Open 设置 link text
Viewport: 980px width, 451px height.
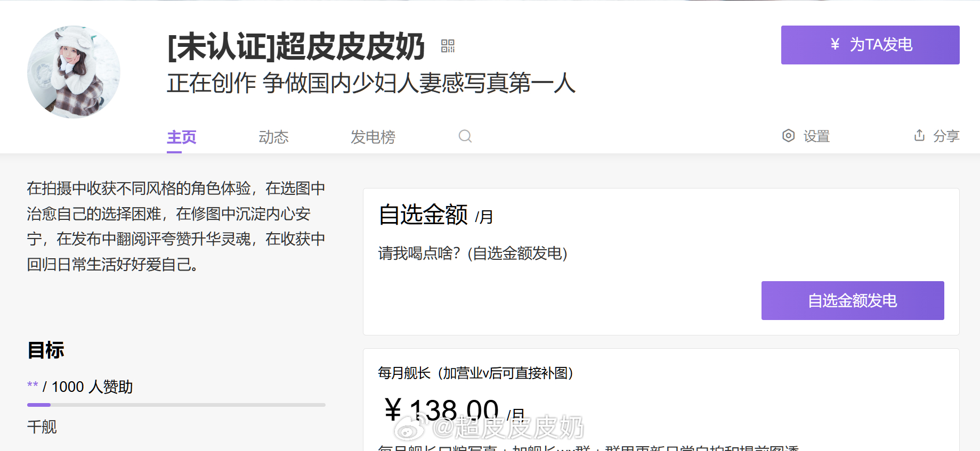click(x=816, y=136)
